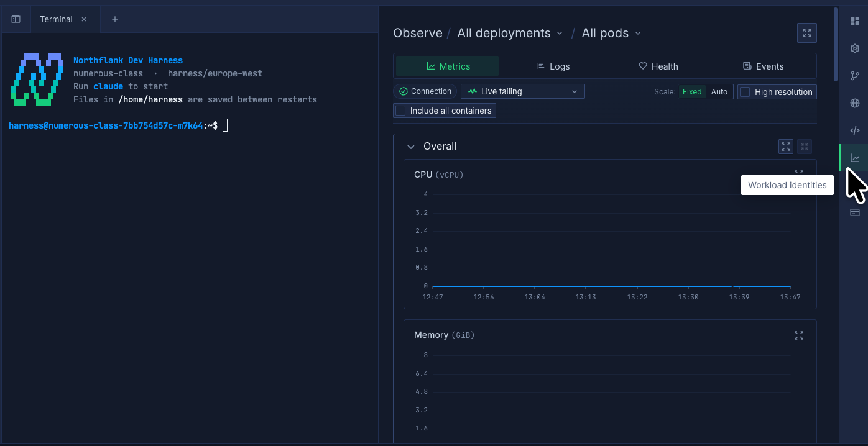
Task: Click the Observe breadcrumb
Action: pos(418,33)
